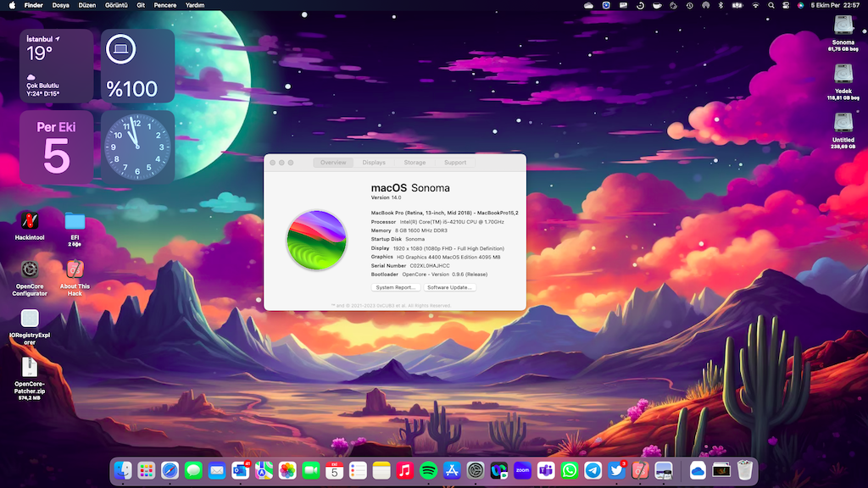Viewport: 868px width, 488px height.
Task: Open OpenCore Configurator on the desktop
Action: tap(30, 269)
